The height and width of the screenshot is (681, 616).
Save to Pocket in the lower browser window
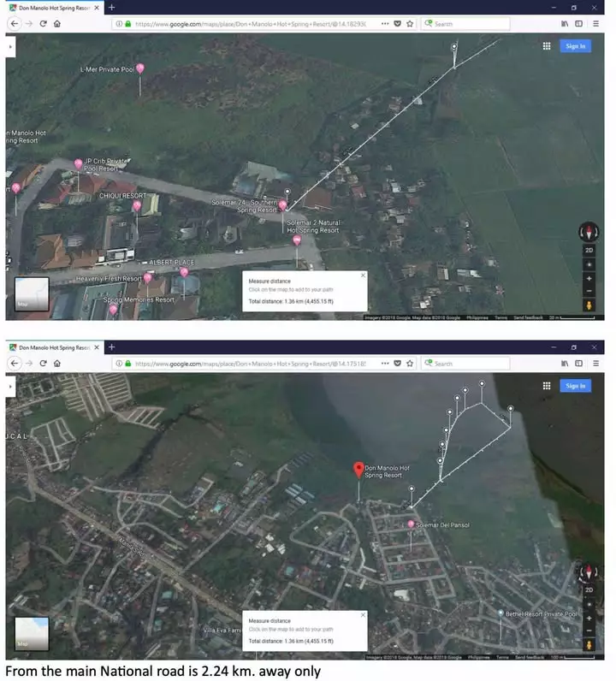(397, 364)
